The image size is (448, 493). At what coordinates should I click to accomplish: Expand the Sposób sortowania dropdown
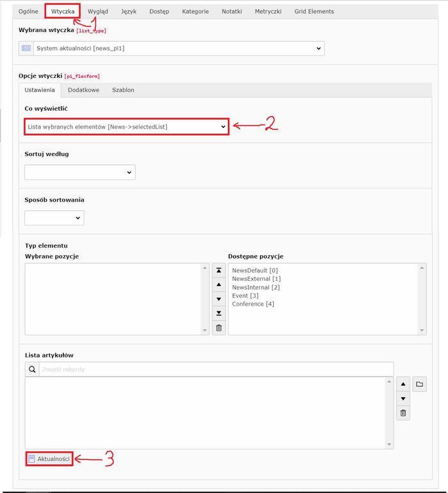[54, 218]
